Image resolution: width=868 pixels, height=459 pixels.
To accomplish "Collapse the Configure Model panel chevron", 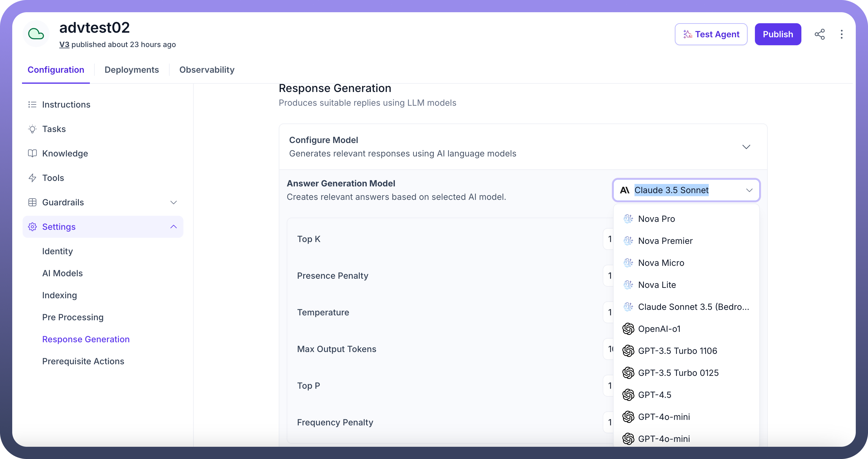I will pyautogui.click(x=746, y=147).
